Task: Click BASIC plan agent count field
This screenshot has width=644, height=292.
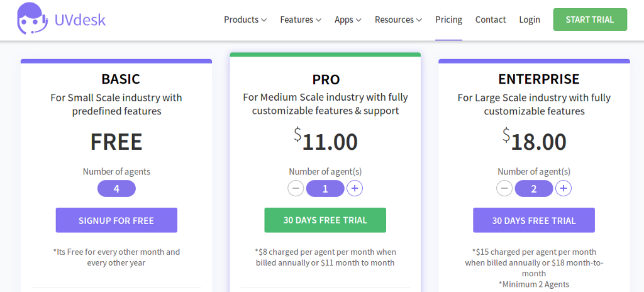Action: pos(116,188)
